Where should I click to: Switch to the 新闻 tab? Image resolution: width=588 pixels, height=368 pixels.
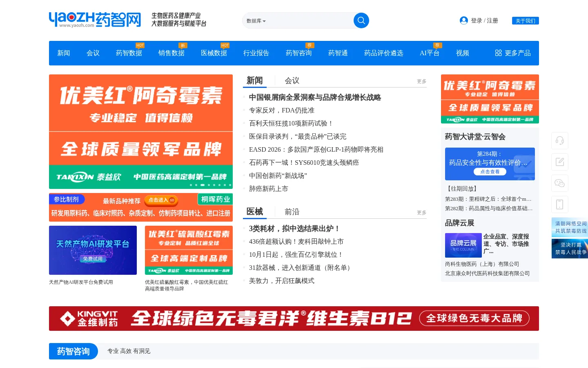click(255, 81)
